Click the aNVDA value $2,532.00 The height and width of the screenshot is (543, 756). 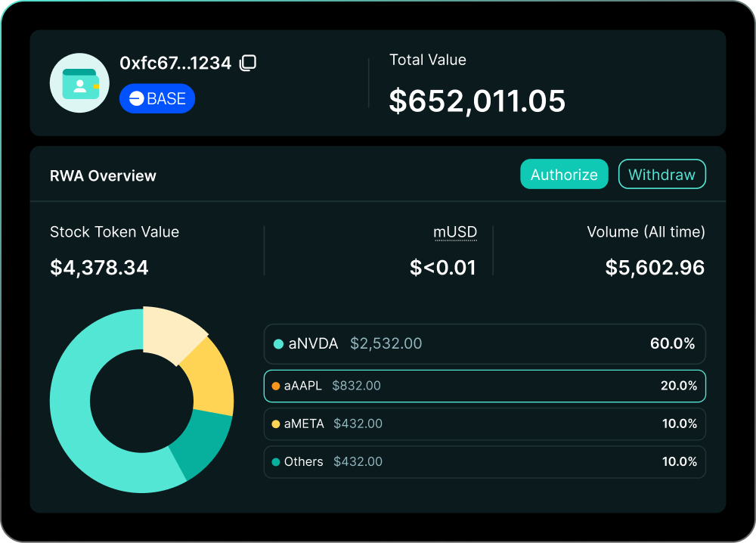pos(386,343)
